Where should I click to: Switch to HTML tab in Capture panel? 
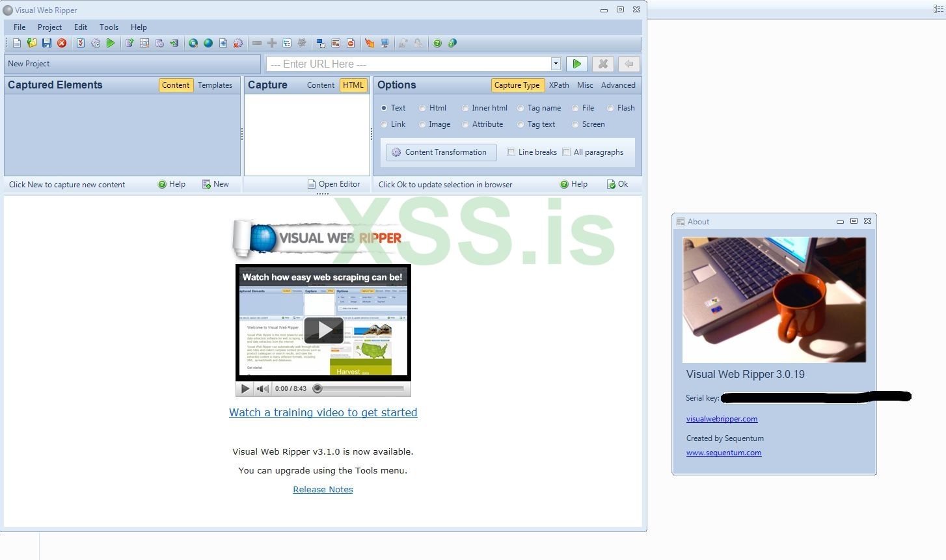coord(353,85)
